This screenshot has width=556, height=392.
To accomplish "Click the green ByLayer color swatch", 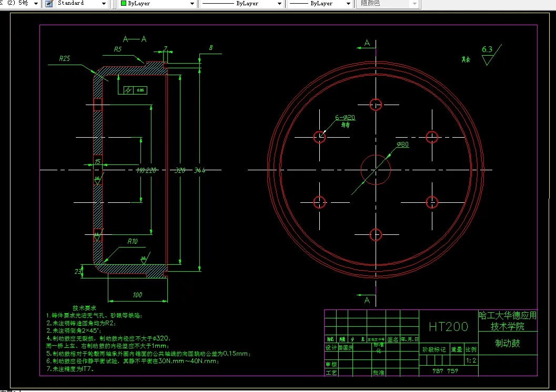I will click(124, 3).
